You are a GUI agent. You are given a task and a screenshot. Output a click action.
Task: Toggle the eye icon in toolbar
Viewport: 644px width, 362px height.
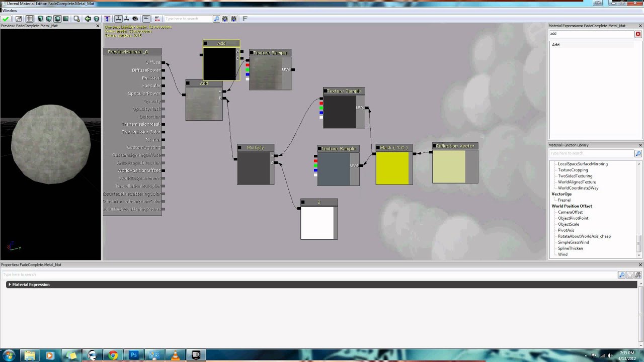135,19
